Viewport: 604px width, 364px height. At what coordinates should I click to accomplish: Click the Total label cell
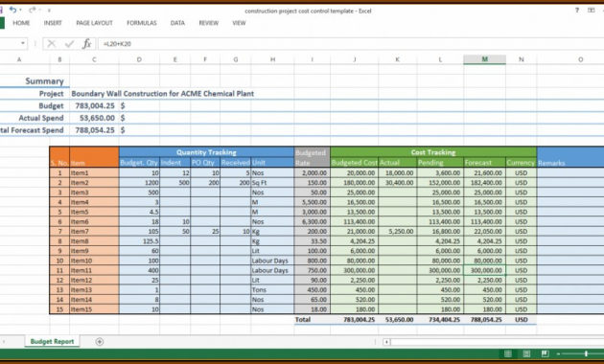pyautogui.click(x=312, y=319)
